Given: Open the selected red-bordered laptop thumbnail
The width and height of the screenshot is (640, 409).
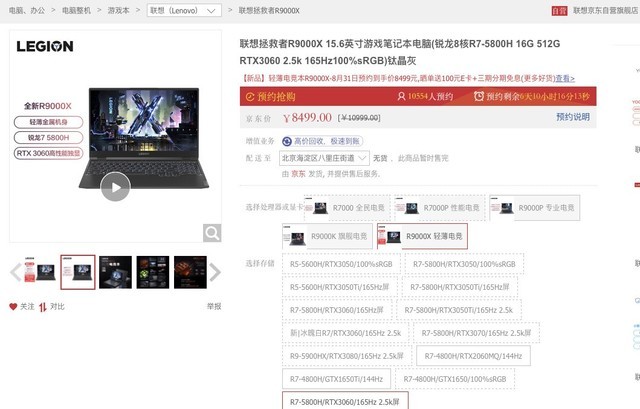Looking at the screenshot, I should 78,272.
